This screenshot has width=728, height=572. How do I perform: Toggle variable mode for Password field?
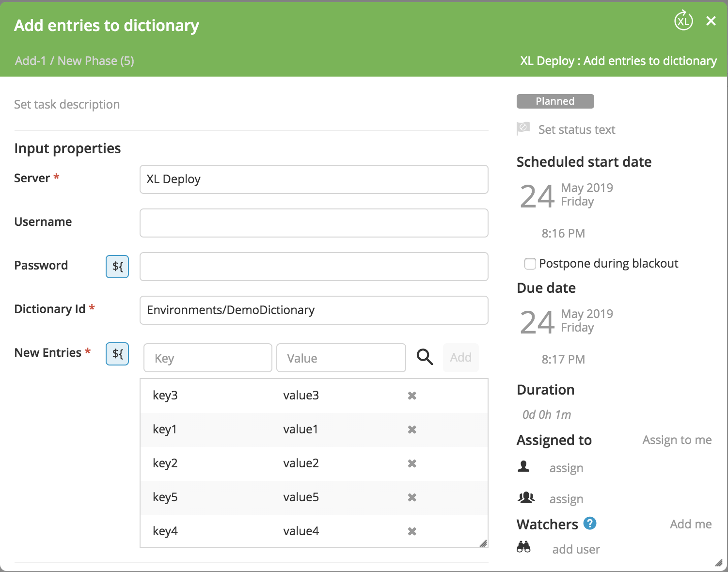click(x=117, y=266)
